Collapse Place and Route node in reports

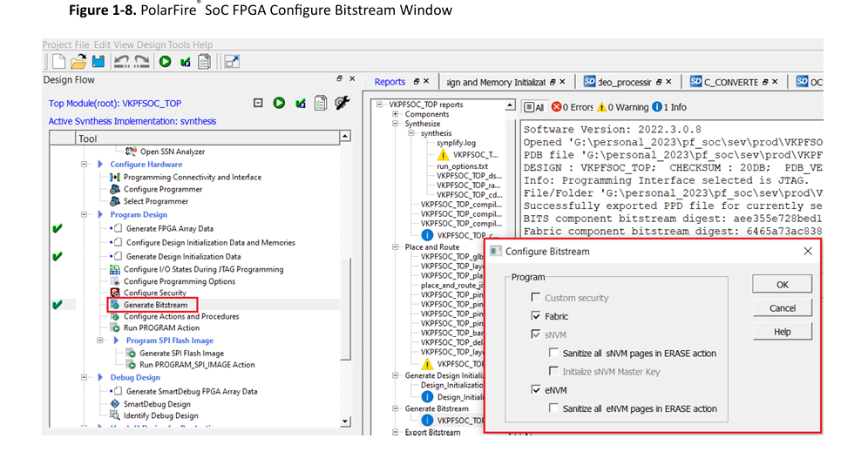tap(396, 246)
